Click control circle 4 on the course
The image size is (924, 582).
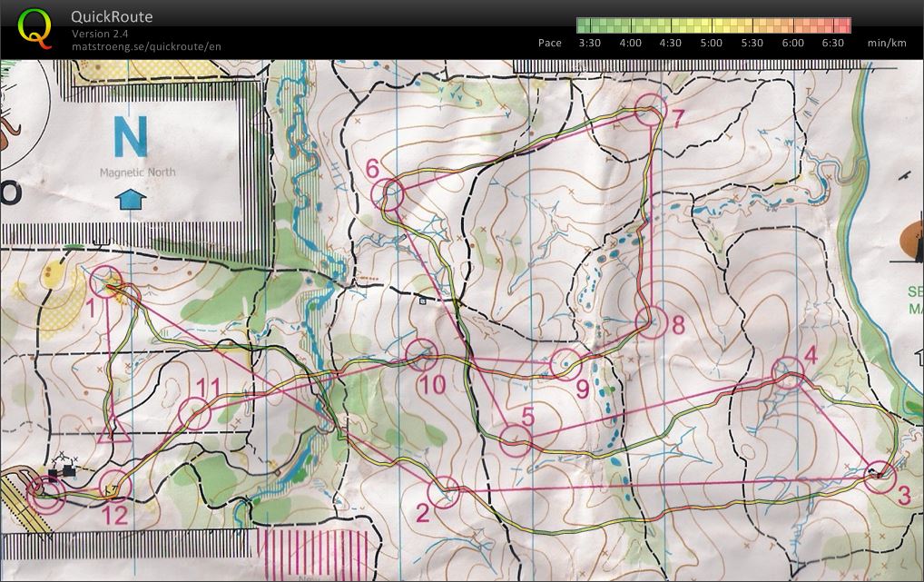[788, 372]
